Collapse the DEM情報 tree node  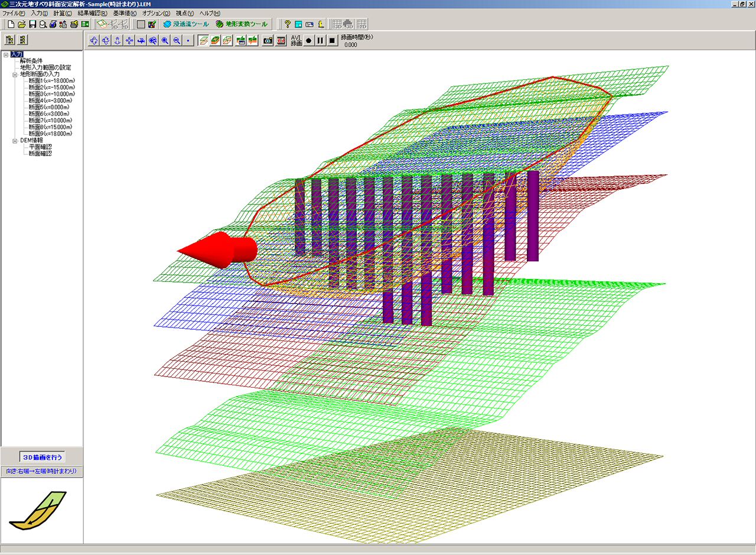15,141
